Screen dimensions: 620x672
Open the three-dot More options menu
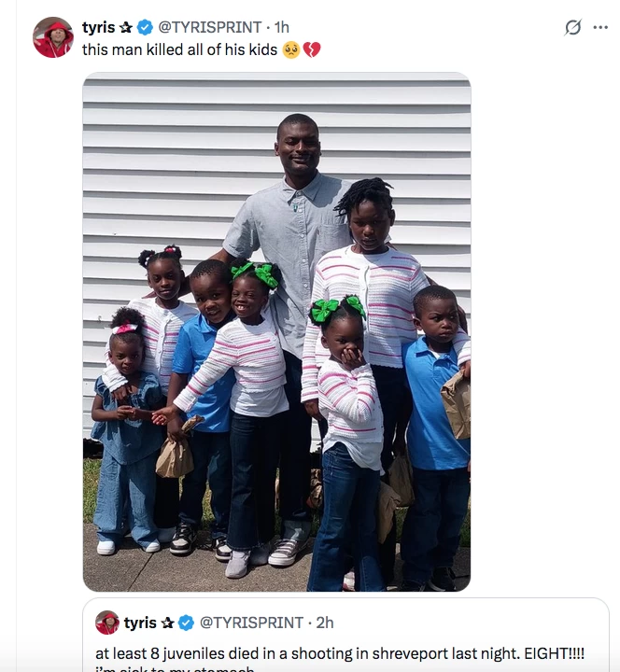(x=600, y=28)
